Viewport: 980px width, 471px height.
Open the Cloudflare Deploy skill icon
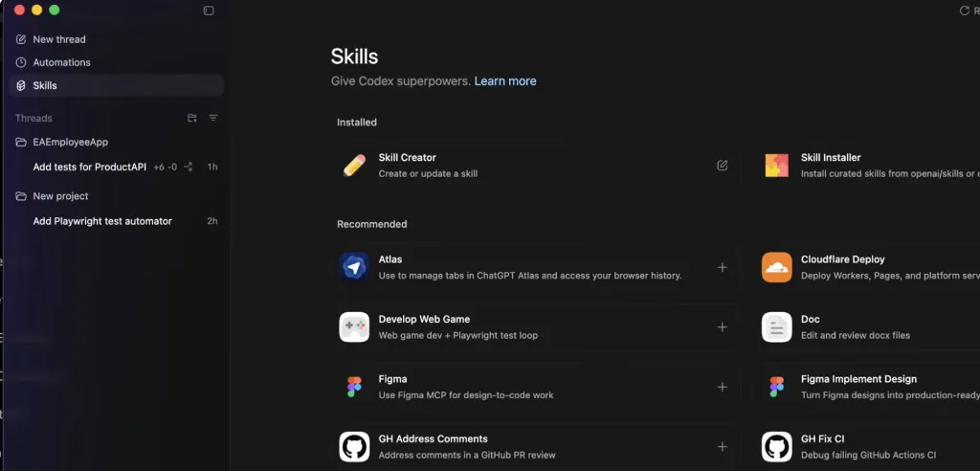tap(776, 267)
